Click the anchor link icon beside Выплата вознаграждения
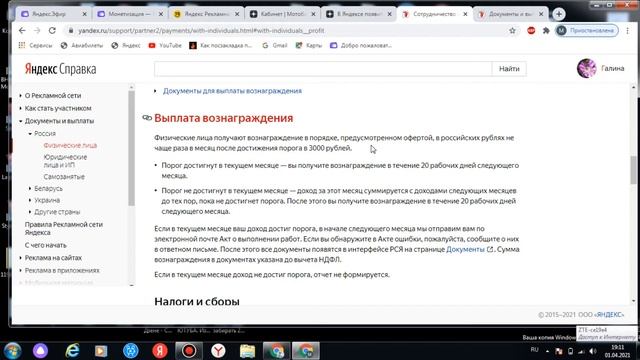This screenshot has height=360, width=640. pyautogui.click(x=147, y=118)
